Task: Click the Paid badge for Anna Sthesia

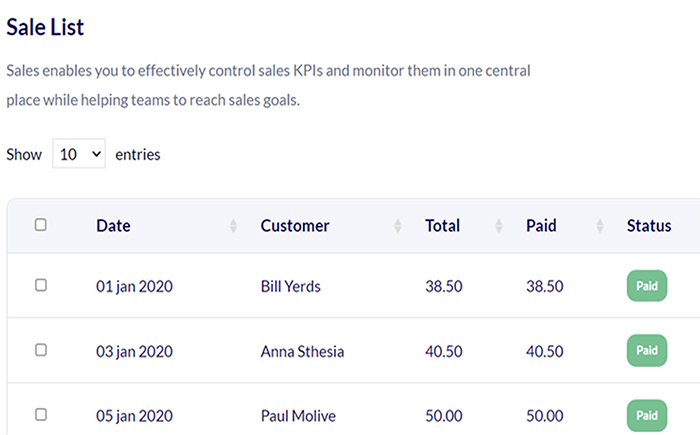Action: click(647, 351)
